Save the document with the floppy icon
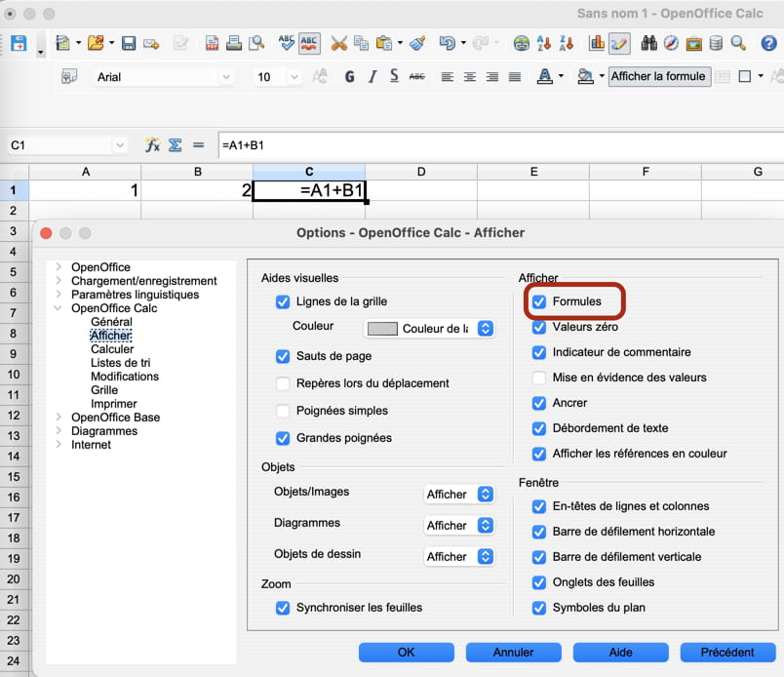This screenshot has width=784, height=677. [129, 44]
